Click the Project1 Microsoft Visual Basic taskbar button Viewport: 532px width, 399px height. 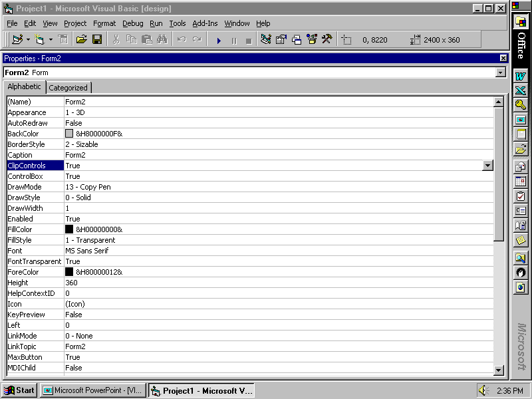pos(201,390)
